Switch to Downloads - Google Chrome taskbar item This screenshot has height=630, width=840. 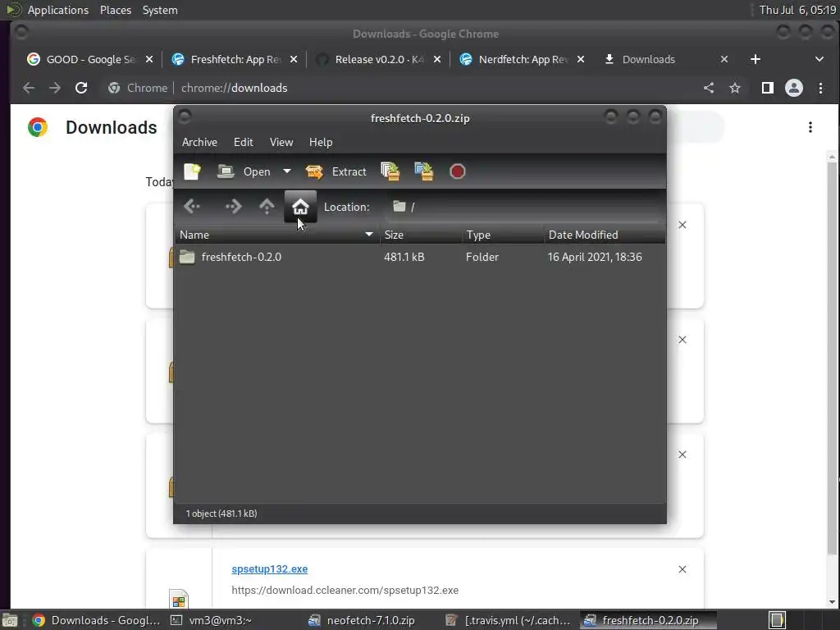pyautogui.click(x=97, y=620)
